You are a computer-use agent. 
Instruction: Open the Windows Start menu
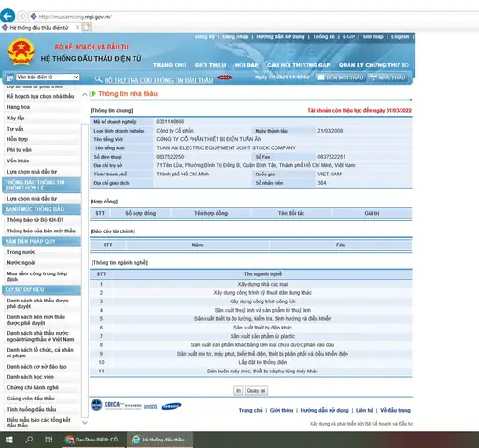click(x=9, y=440)
